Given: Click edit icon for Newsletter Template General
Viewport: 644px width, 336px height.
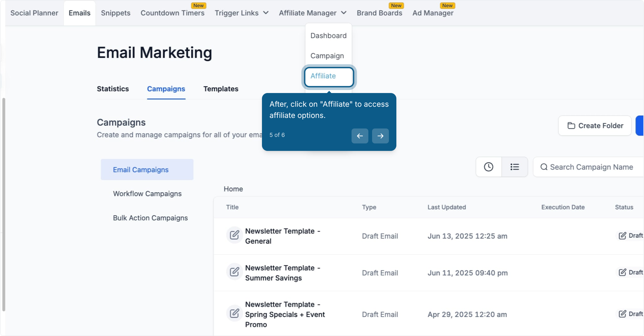Looking at the screenshot, I should pos(234,235).
